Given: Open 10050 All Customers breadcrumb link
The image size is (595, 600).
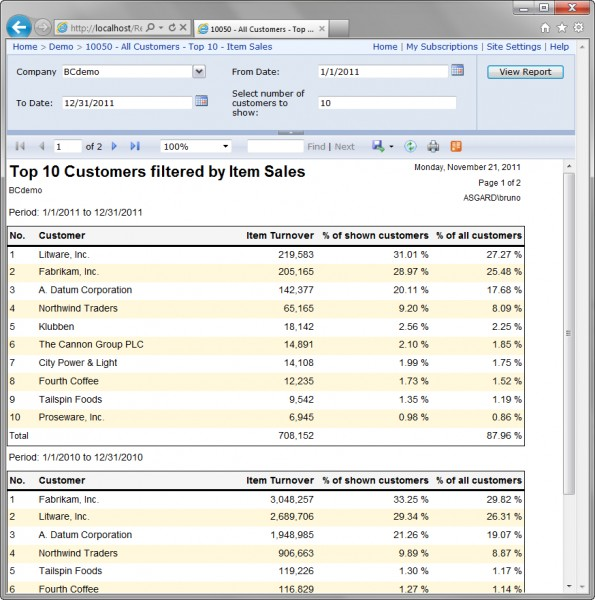Looking at the screenshot, I should pos(179,47).
